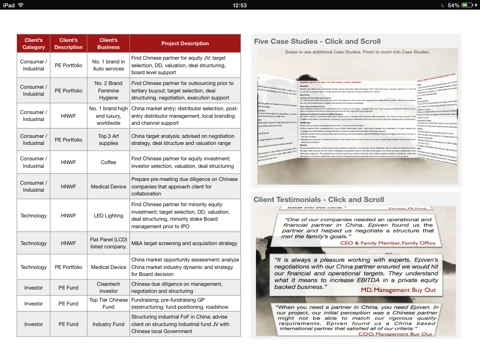The image size is (480, 360).
Task: Open the Client Testimonials heading
Action: 319,199
